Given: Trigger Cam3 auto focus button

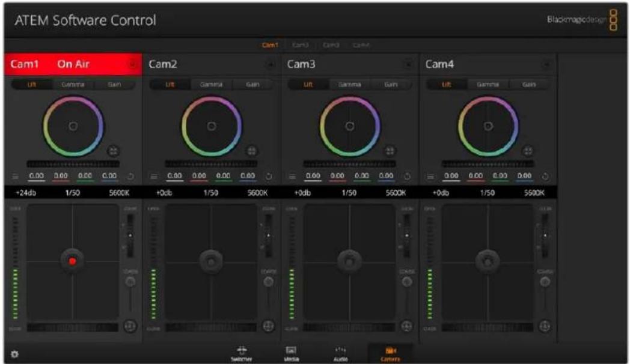Looking at the screenshot, I should [406, 326].
